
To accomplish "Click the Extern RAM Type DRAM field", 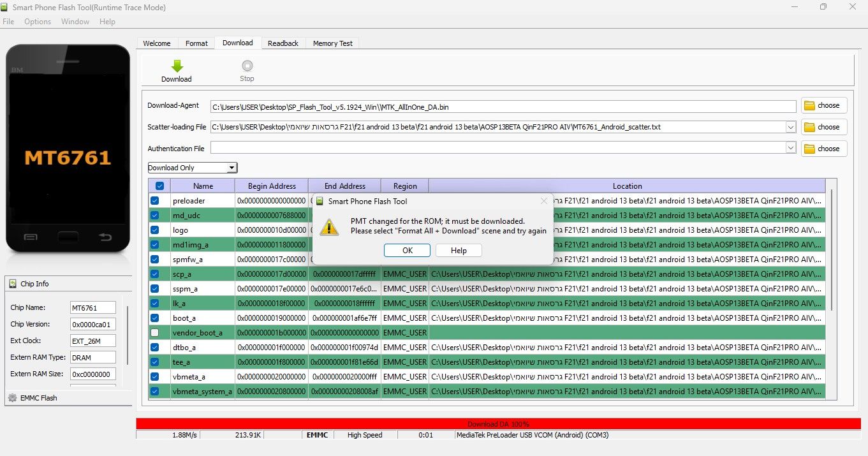I will click(x=93, y=357).
